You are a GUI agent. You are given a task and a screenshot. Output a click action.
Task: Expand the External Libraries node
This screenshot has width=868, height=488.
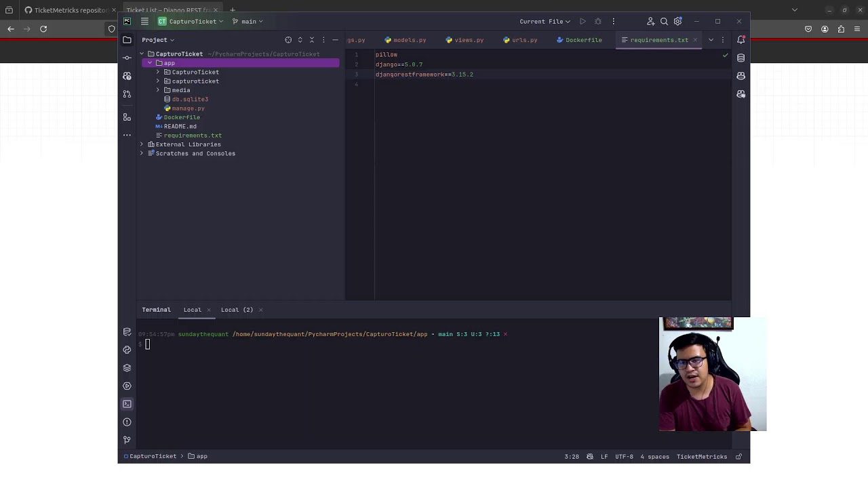click(x=142, y=144)
